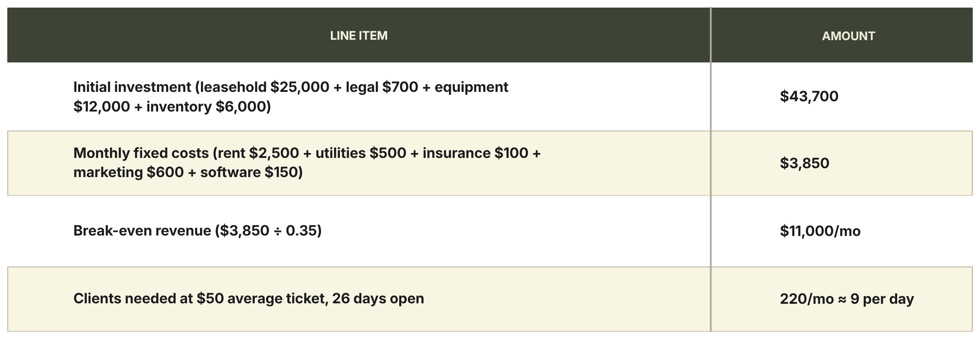980x339 pixels.
Task: Click the insurance $100 text
Action: pyautogui.click(x=475, y=153)
